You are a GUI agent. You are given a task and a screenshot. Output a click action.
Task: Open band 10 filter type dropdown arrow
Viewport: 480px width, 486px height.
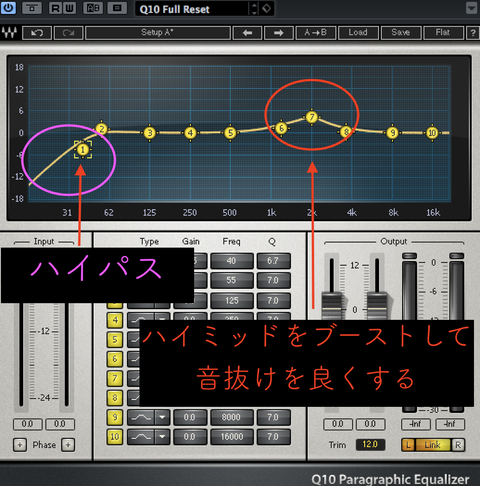[x=162, y=437]
